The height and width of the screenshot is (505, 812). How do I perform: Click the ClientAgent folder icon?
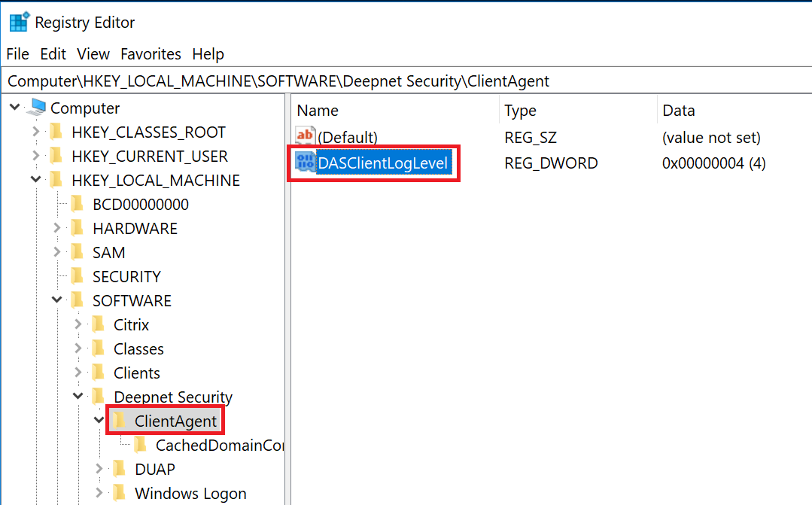[119, 421]
